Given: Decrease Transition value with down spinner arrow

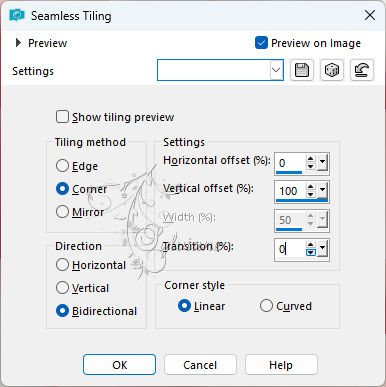Looking at the screenshot, I should pos(311,253).
